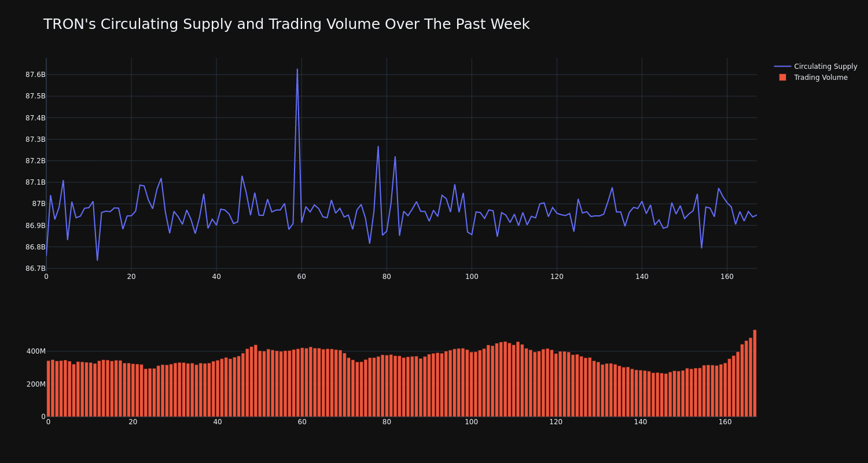Click the first trading volume bar
868x463 pixels.
coord(49,389)
